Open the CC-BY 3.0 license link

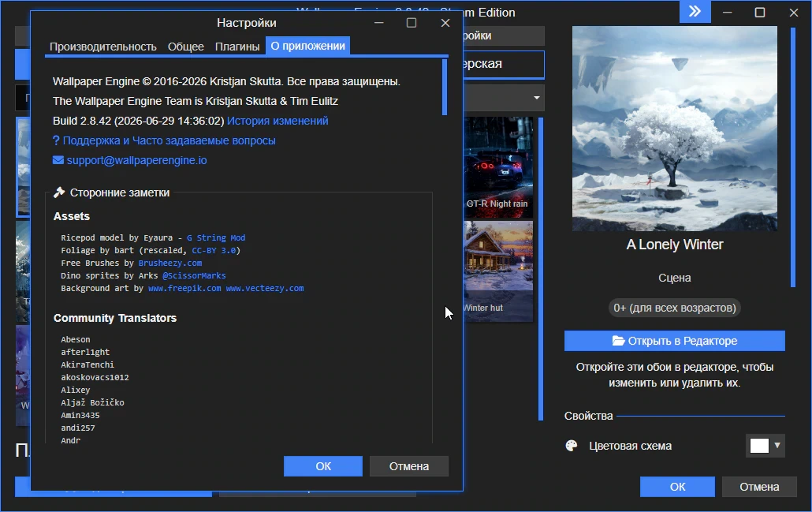(214, 250)
